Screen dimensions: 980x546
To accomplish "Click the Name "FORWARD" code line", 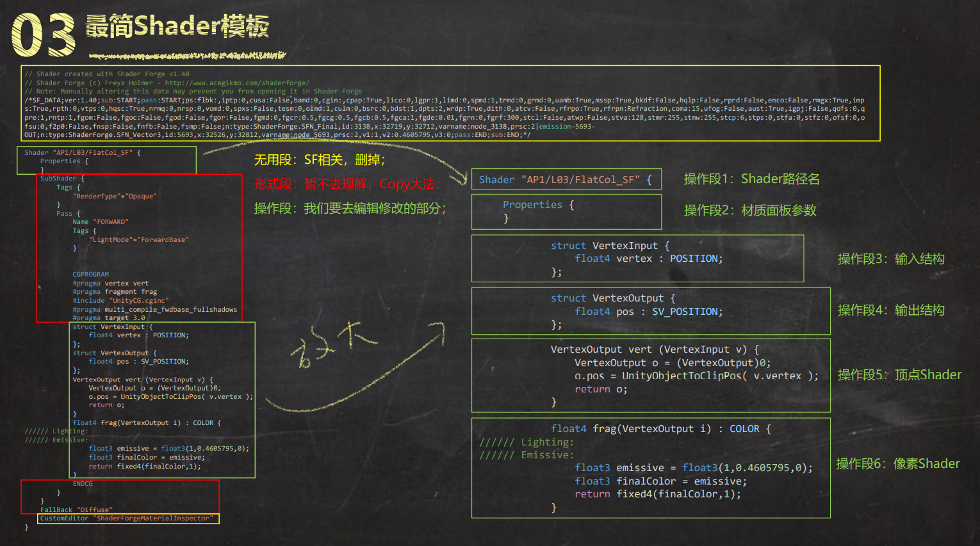I will coord(101,222).
